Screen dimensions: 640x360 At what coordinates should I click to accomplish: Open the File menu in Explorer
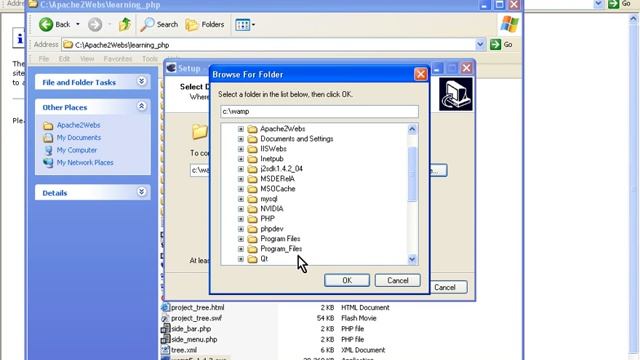(44, 59)
